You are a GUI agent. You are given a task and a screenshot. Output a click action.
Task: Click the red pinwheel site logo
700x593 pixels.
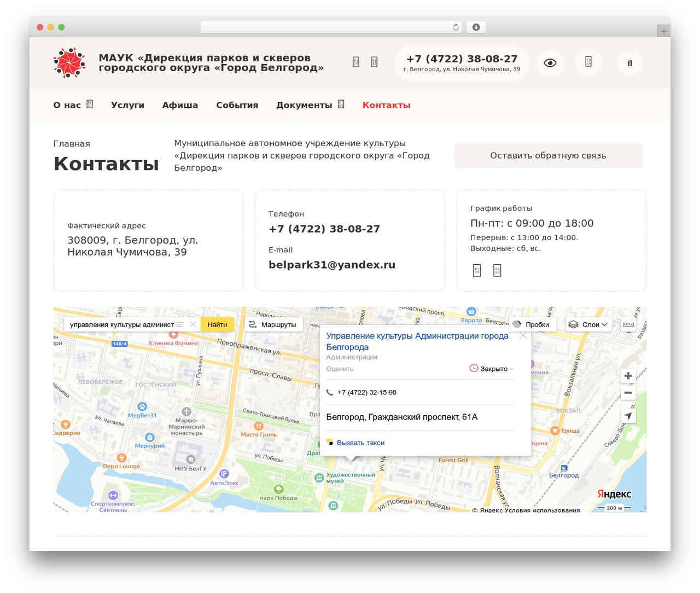pyautogui.click(x=69, y=63)
